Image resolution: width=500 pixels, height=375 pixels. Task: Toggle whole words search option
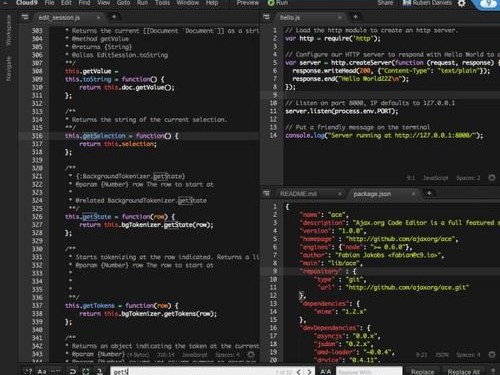55,371
